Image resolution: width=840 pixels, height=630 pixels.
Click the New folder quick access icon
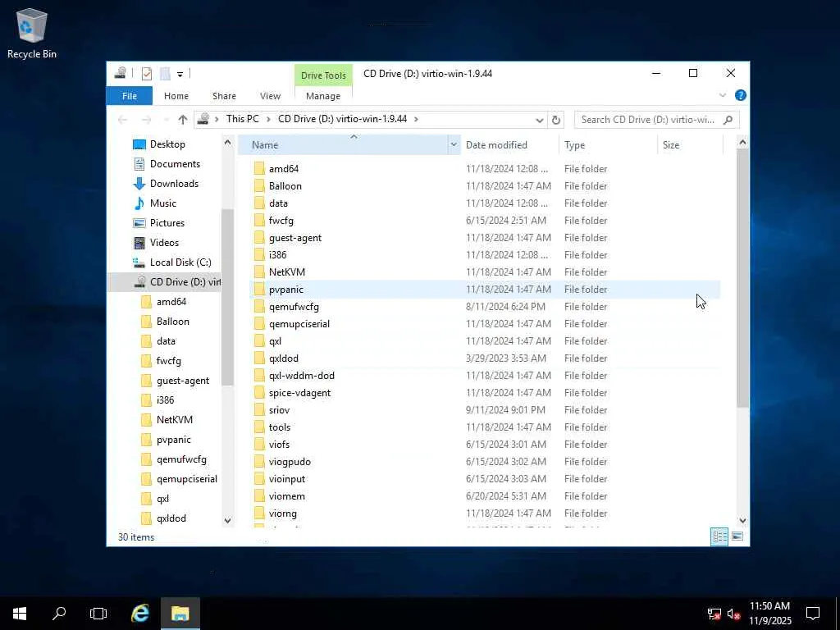pyautogui.click(x=165, y=74)
